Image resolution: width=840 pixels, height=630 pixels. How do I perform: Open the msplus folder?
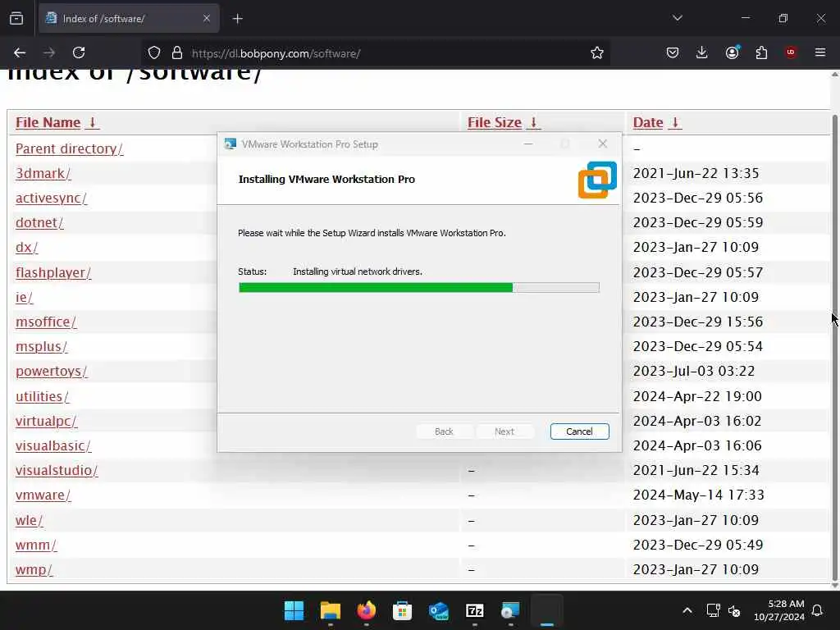click(41, 347)
